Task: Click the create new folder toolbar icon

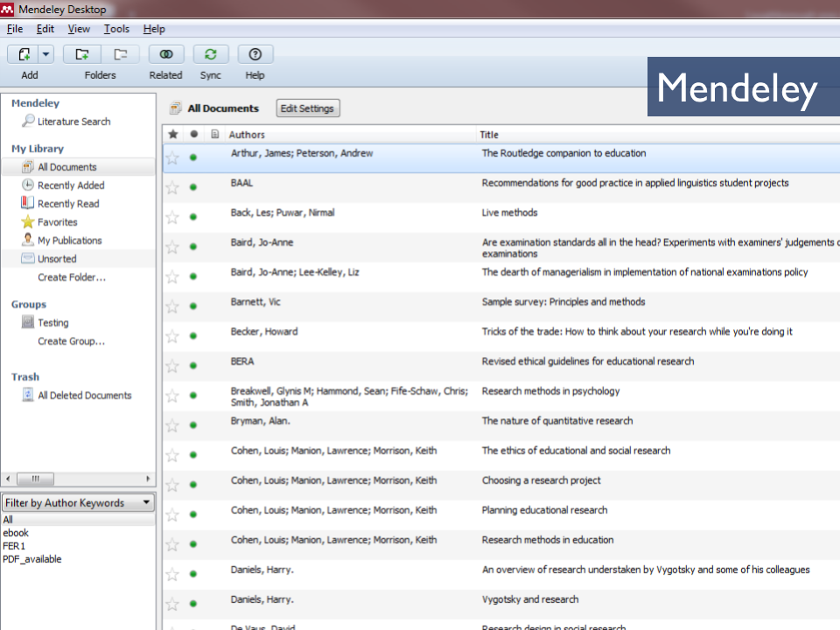Action: pyautogui.click(x=82, y=54)
